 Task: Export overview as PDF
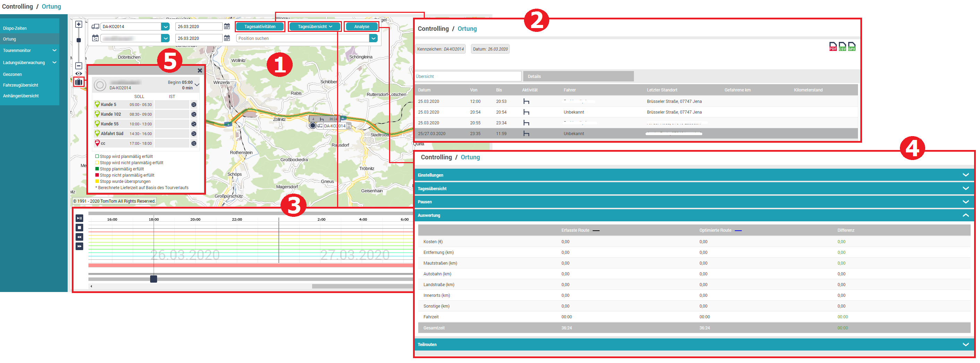point(833,47)
